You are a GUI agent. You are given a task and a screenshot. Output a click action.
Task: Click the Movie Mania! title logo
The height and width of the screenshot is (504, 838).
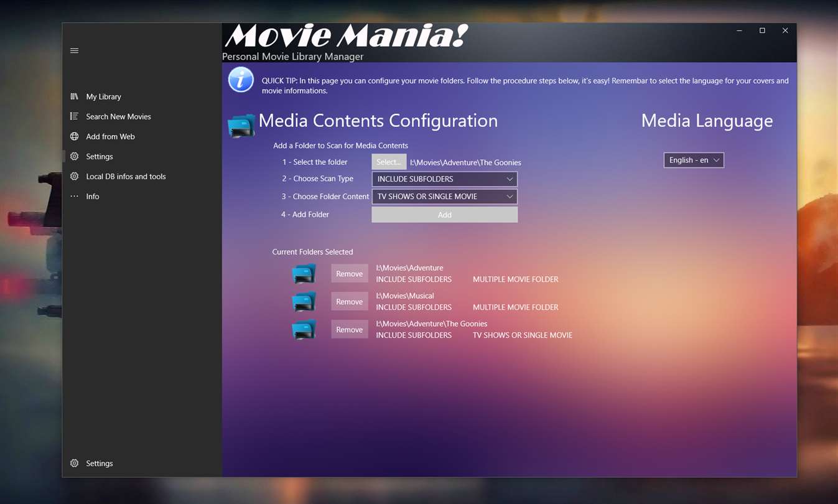point(346,36)
